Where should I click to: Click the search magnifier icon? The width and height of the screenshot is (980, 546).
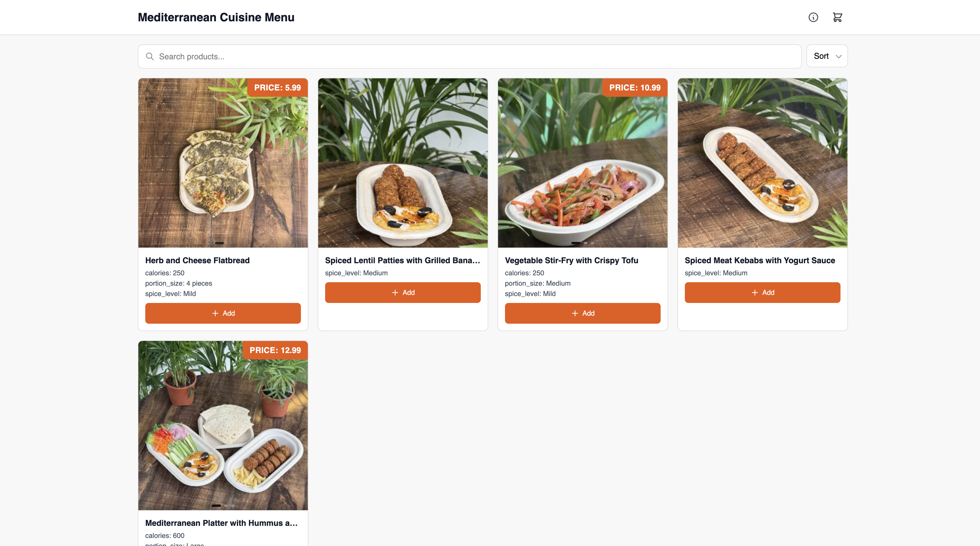150,57
